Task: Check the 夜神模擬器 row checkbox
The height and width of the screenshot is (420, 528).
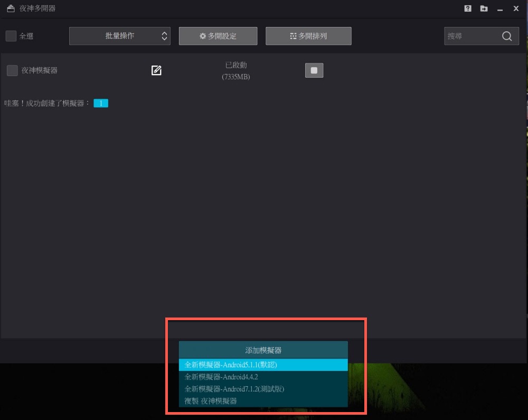Action: click(13, 70)
